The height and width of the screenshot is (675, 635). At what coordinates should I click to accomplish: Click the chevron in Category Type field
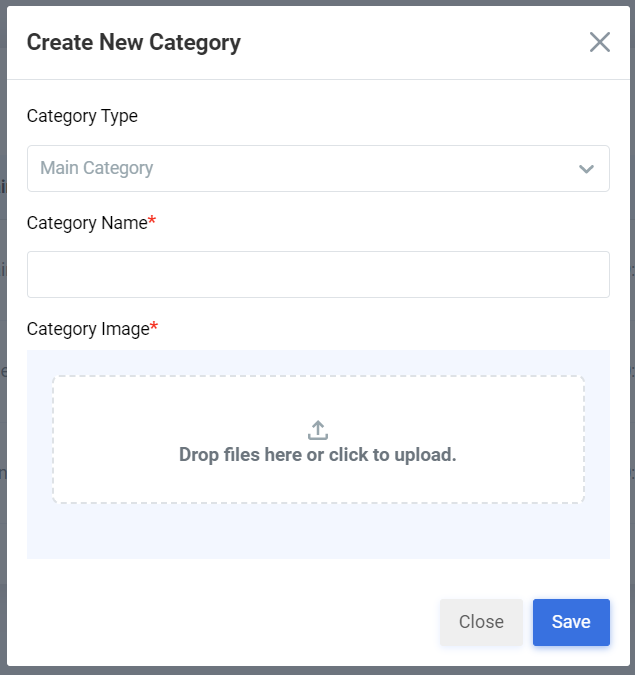[586, 169]
